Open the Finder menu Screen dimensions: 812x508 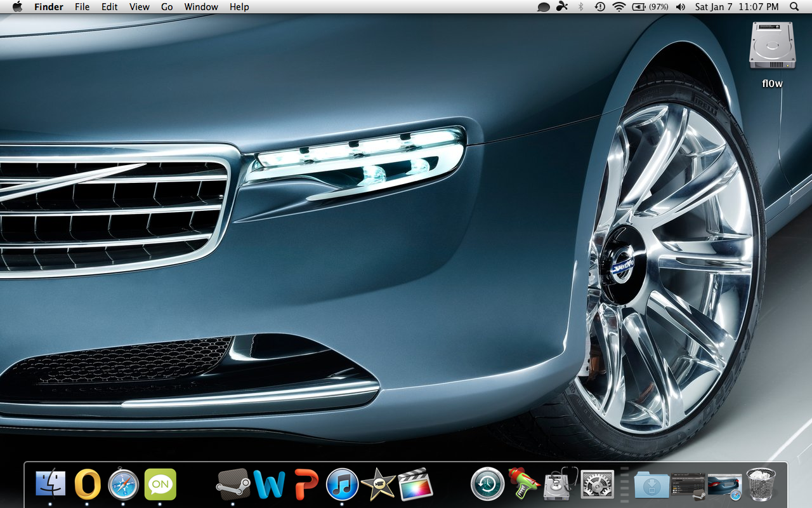49,7
